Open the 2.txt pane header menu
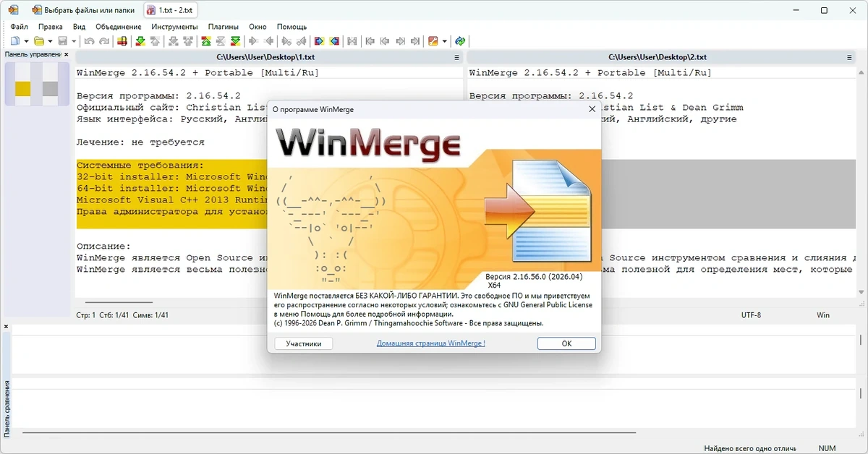The image size is (868, 454). (x=850, y=57)
